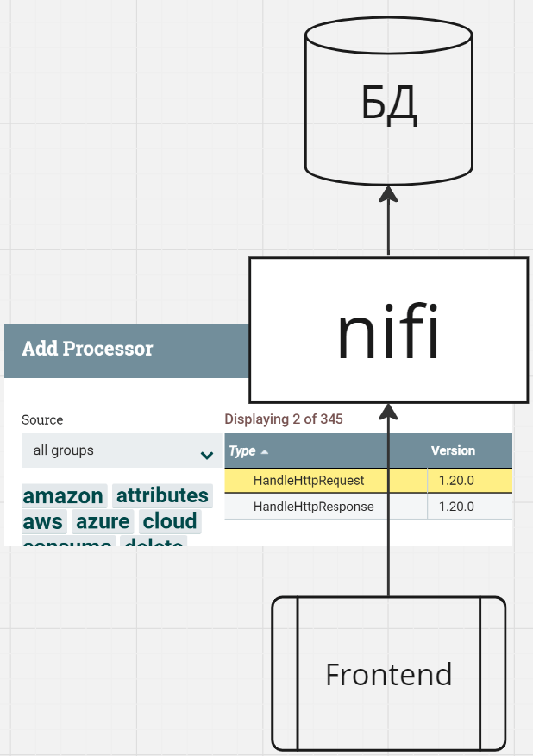Select the nifi rectangle block
This screenshot has width=533, height=756.
tap(388, 331)
